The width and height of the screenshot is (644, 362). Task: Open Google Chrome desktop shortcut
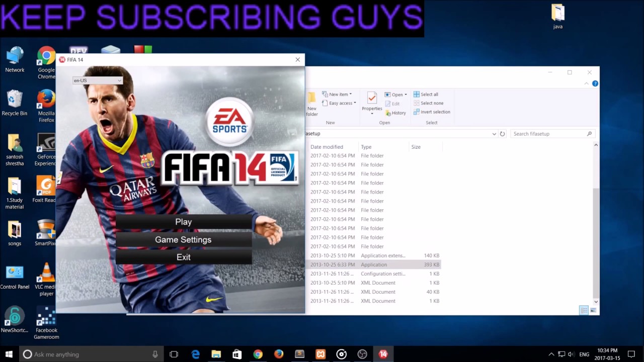tap(46, 63)
